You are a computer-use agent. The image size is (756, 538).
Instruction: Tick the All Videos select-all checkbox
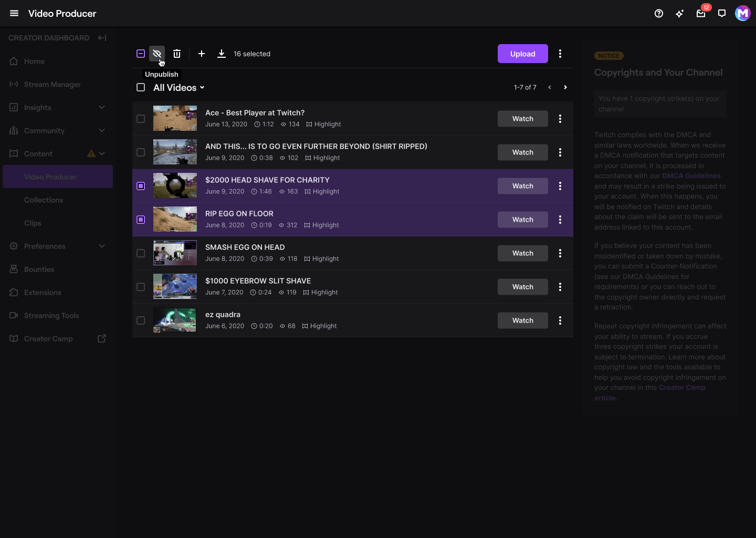pos(141,87)
